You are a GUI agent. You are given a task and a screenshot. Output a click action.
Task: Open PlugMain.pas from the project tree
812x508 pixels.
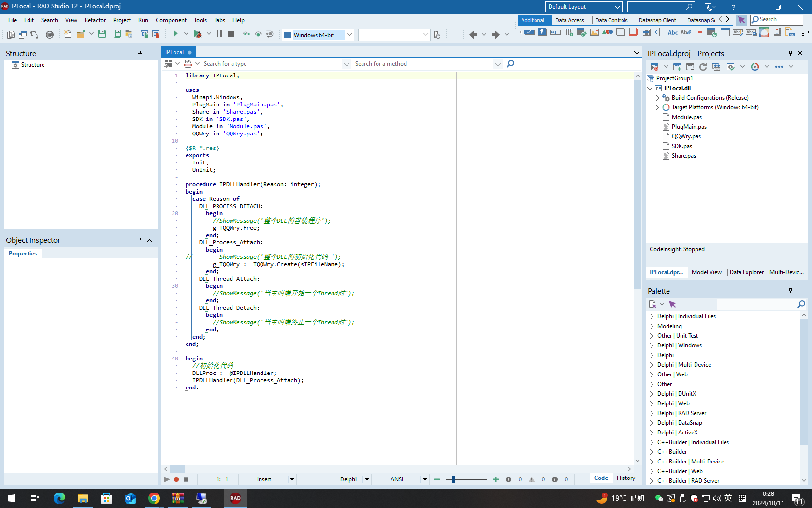pos(689,127)
